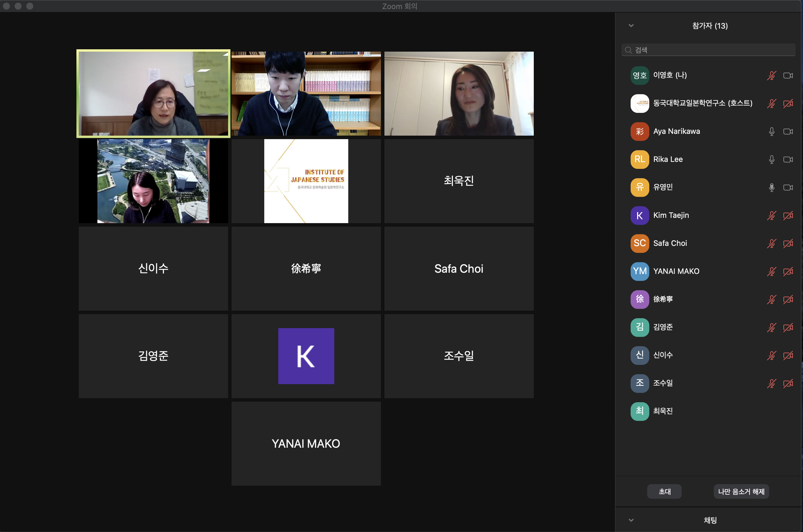This screenshot has height=532, width=803.
Task: Click camera icon for Rika Lee
Action: 788,160
